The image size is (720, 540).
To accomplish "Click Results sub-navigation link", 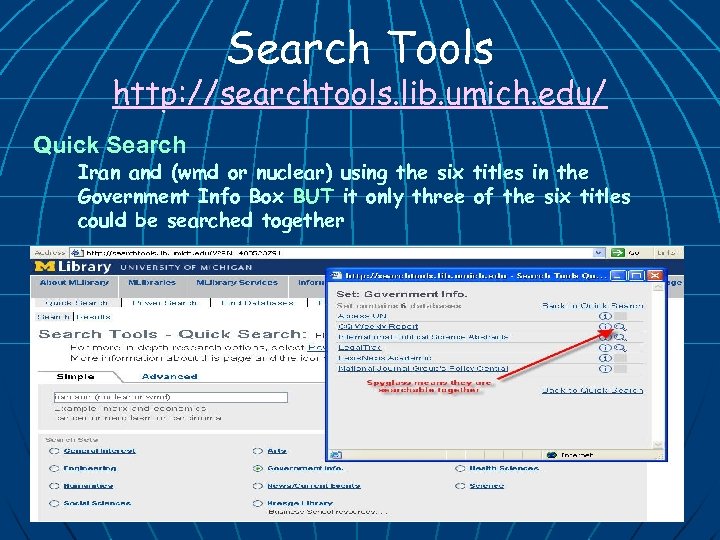I will (x=93, y=317).
